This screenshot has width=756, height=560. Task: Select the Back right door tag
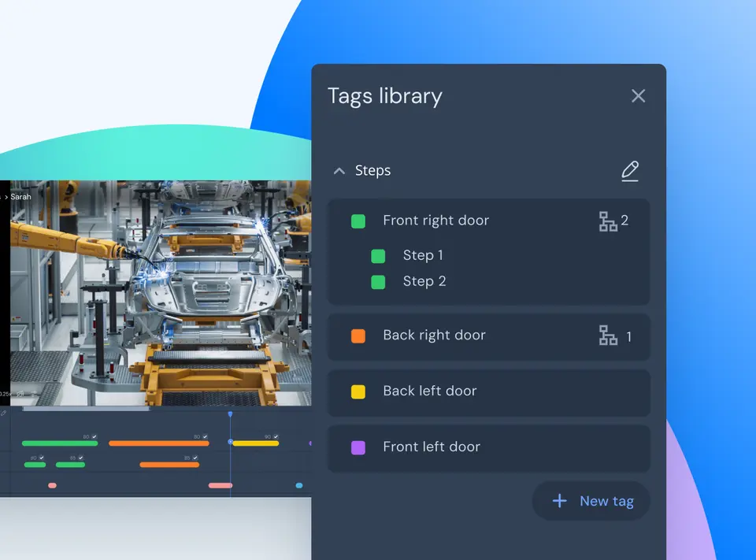488,336
